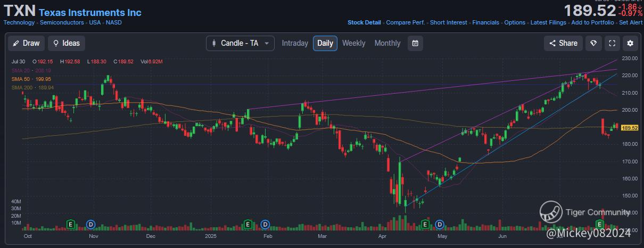
Task: Click the July earnings E marker
Action: click(x=599, y=224)
